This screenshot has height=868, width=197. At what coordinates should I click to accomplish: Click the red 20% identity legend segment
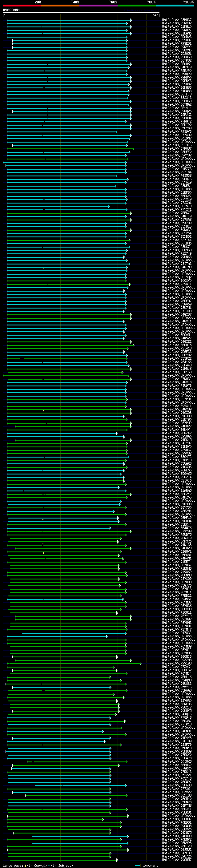coord(22,6)
